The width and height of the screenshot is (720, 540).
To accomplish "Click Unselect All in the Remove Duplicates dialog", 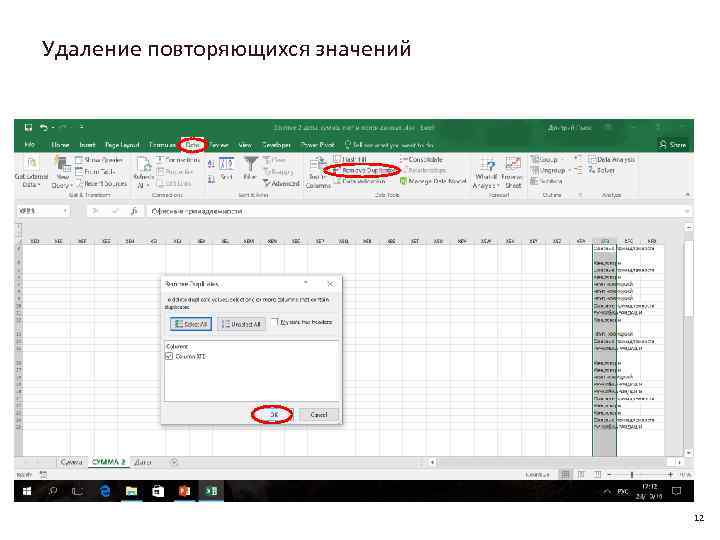I will coord(241,324).
